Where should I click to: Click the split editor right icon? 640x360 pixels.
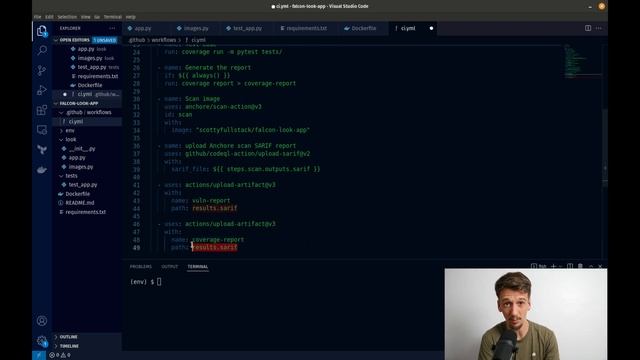[588, 28]
